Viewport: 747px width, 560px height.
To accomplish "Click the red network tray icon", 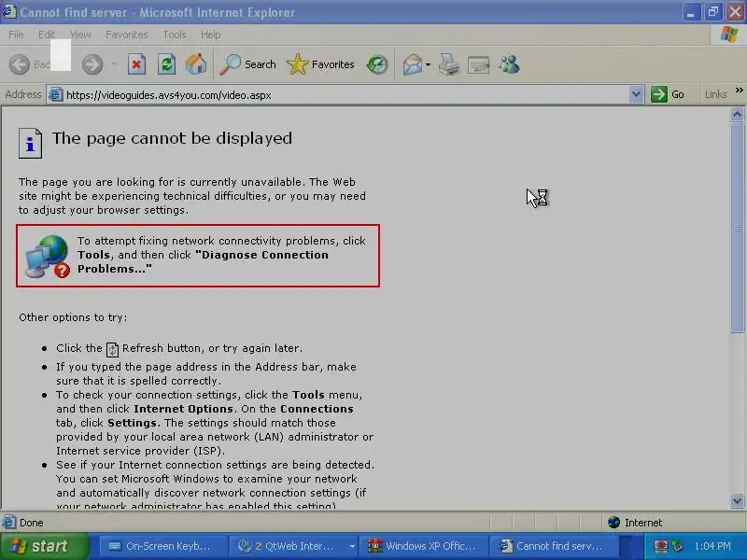I will click(660, 546).
